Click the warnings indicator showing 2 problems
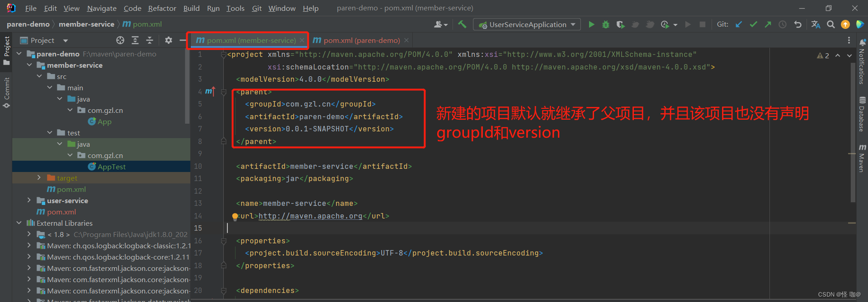868x302 pixels. [823, 56]
